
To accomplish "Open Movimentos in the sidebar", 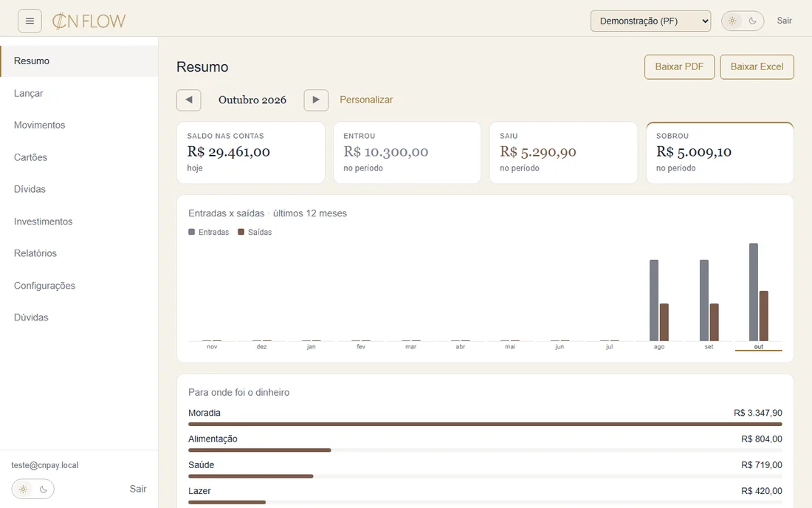I will 79,126.
